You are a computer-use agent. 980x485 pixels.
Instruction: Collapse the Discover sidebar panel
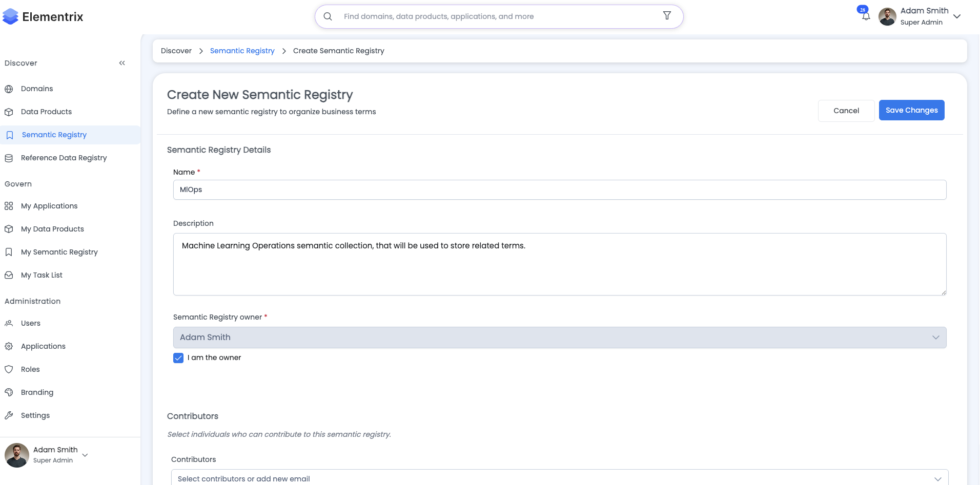(x=122, y=62)
